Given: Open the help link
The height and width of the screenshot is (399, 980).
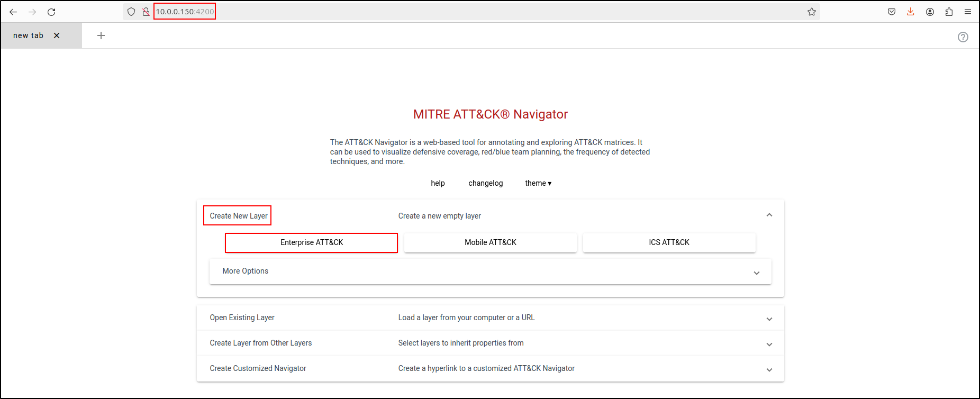Looking at the screenshot, I should click(438, 183).
